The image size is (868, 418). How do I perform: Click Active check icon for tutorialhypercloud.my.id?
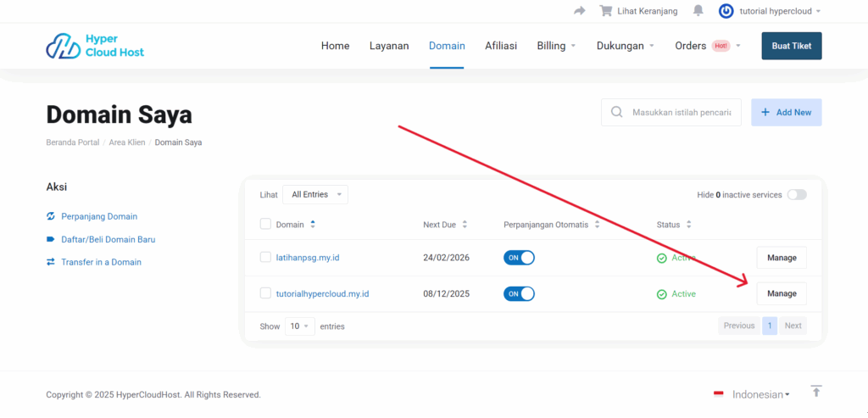(x=661, y=294)
